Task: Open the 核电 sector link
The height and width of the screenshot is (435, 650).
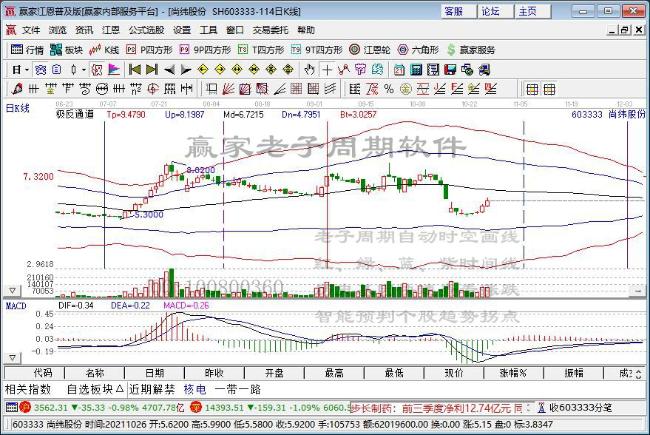Action: click(x=195, y=389)
